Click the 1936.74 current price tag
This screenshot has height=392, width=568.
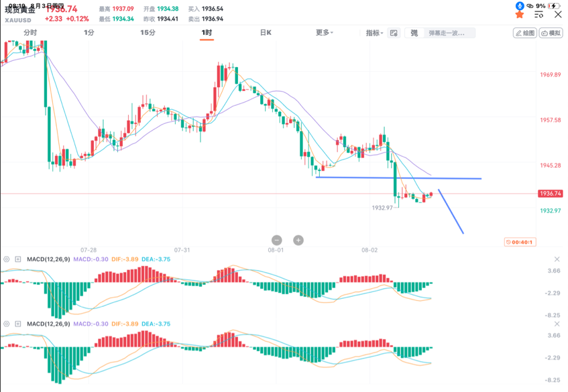point(549,194)
